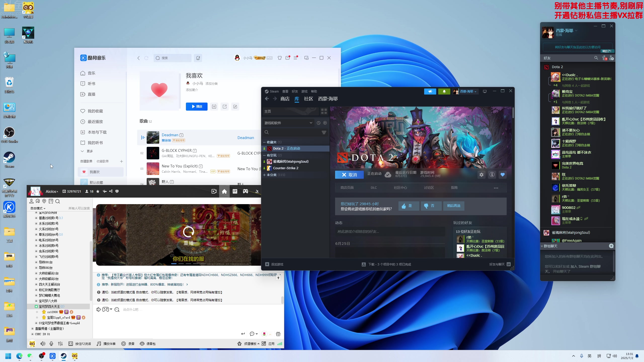Click Steam library recent-activity clock icon

[318, 123]
